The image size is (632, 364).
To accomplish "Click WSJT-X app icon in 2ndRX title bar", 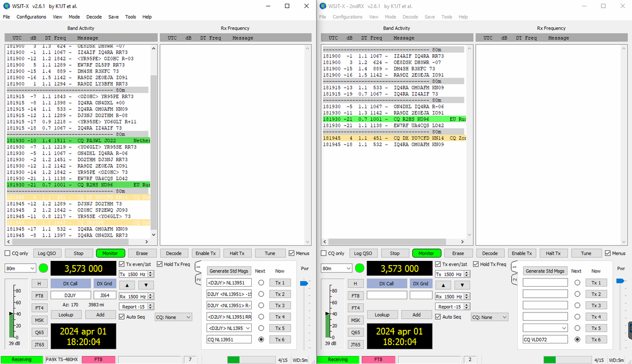I will click(322, 6).
